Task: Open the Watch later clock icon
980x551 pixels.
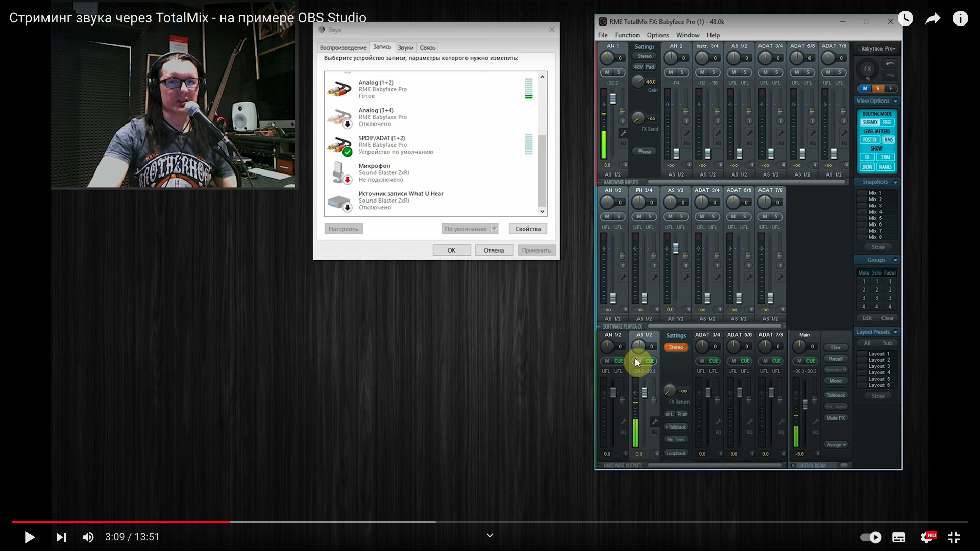Action: pyautogui.click(x=905, y=19)
